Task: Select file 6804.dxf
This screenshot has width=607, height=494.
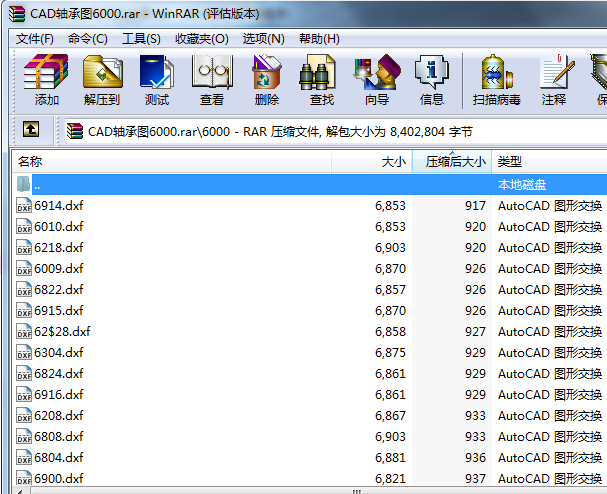Action: coord(59,457)
